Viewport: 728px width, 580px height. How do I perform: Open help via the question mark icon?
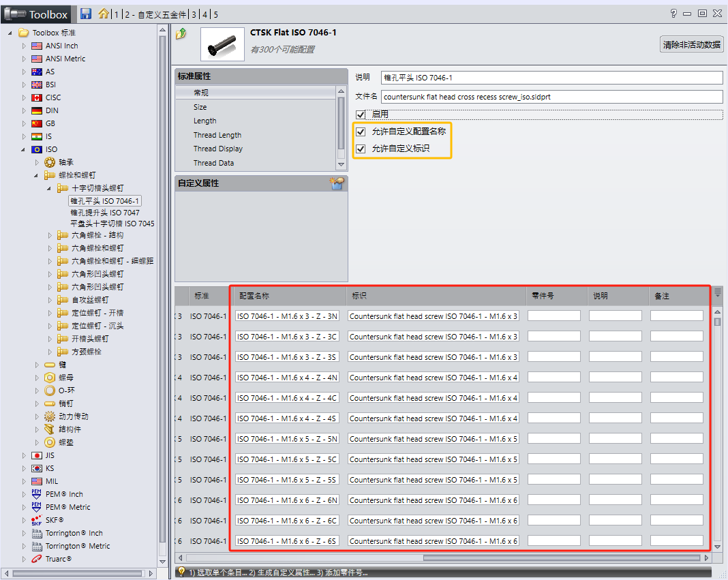(x=672, y=14)
